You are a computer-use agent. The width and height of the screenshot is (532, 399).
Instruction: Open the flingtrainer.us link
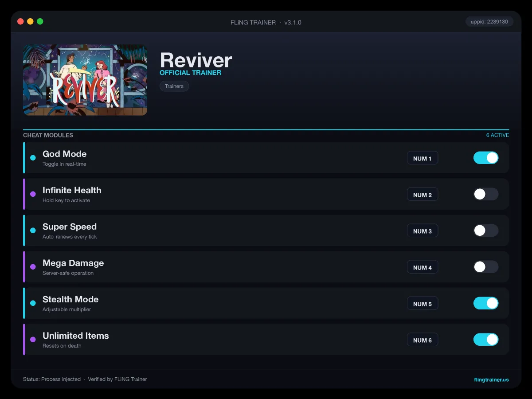point(491,379)
